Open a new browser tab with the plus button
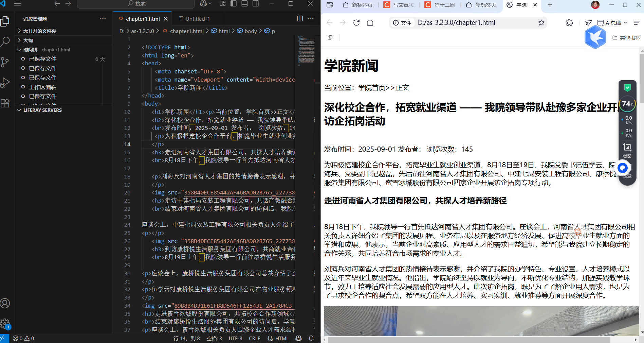Image resolution: width=644 pixels, height=343 pixels. click(x=550, y=5)
